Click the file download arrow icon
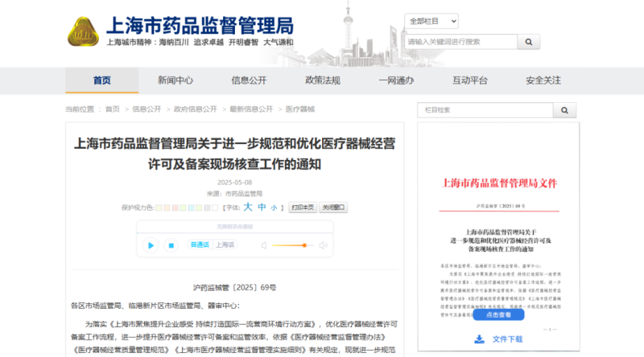644x357 pixels. 479,339
